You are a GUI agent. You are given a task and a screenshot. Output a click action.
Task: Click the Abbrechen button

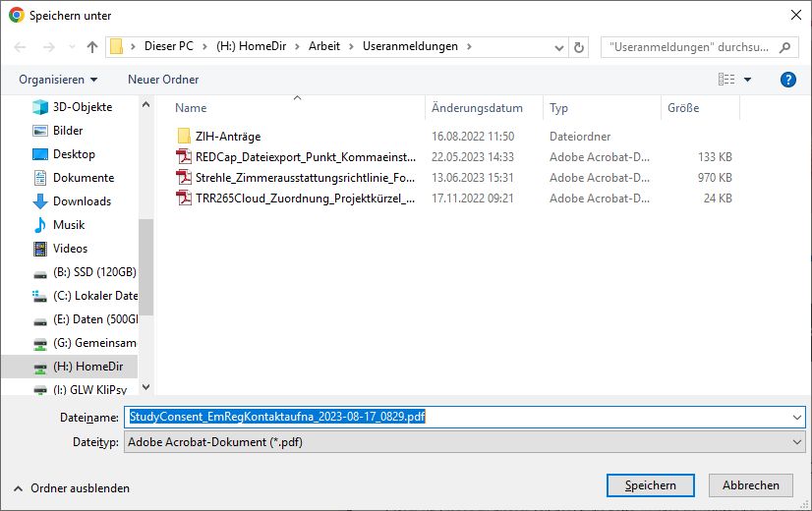point(750,485)
